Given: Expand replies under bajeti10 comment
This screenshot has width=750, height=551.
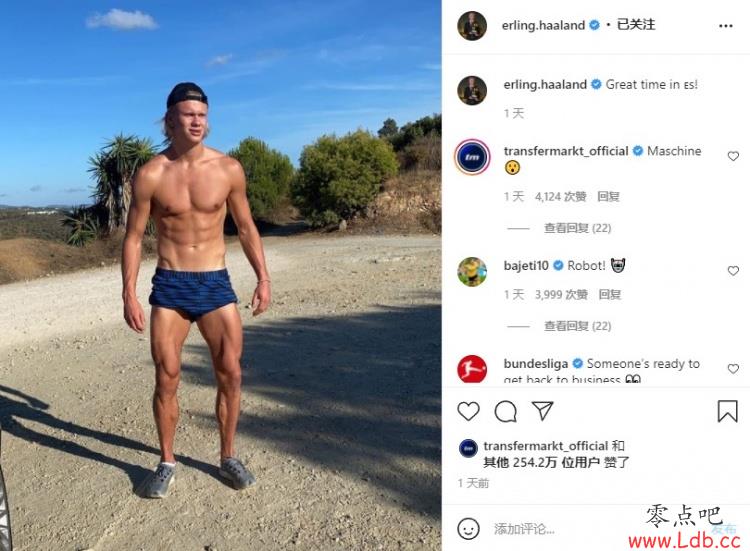Looking at the screenshot, I should pos(577,326).
